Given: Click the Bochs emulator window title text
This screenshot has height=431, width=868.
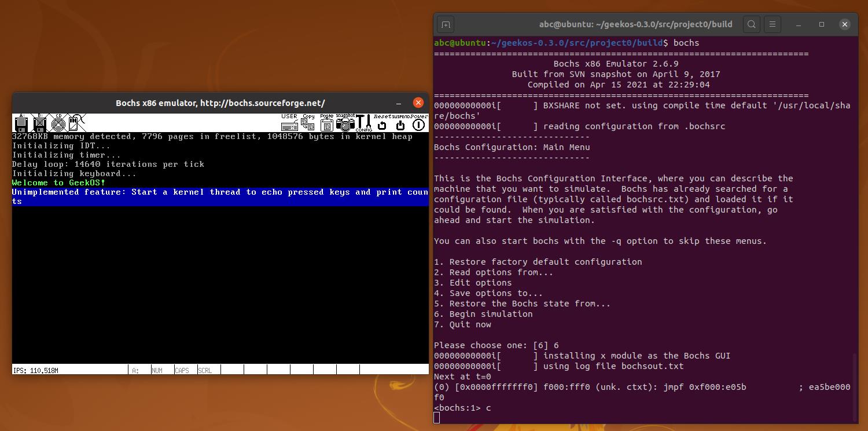Looking at the screenshot, I should pyautogui.click(x=220, y=103).
